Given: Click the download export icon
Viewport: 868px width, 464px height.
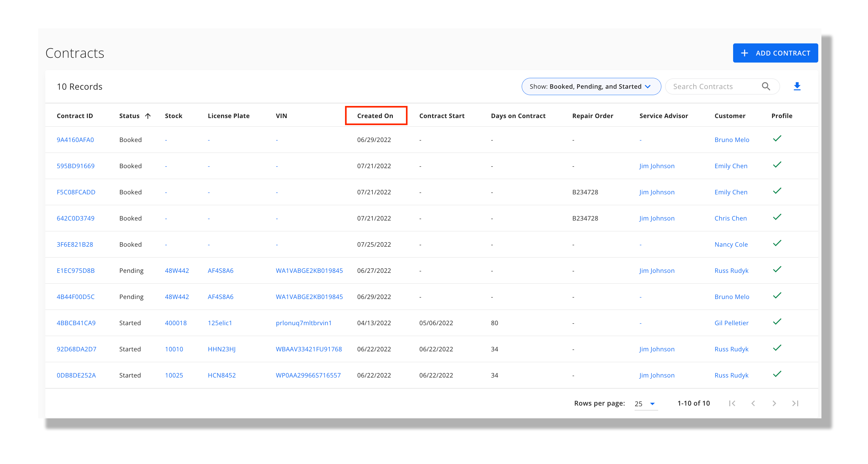Looking at the screenshot, I should click(797, 86).
